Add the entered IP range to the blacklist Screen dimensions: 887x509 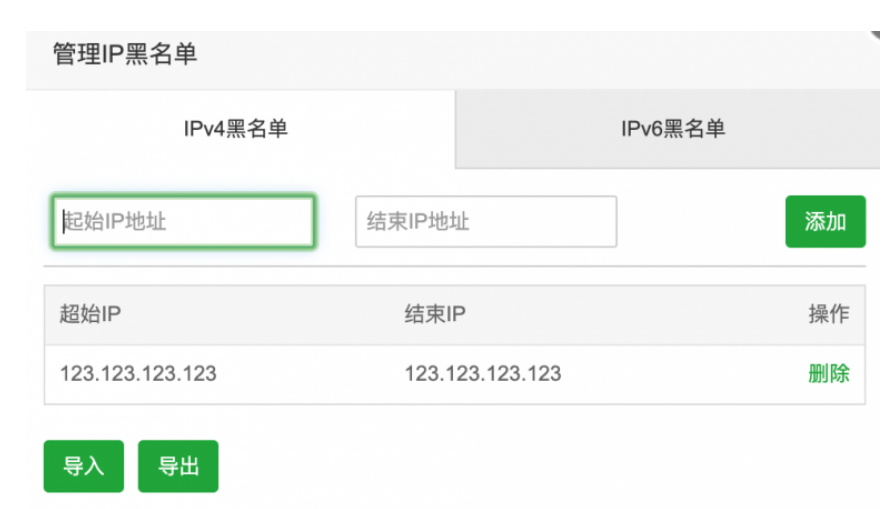[825, 222]
